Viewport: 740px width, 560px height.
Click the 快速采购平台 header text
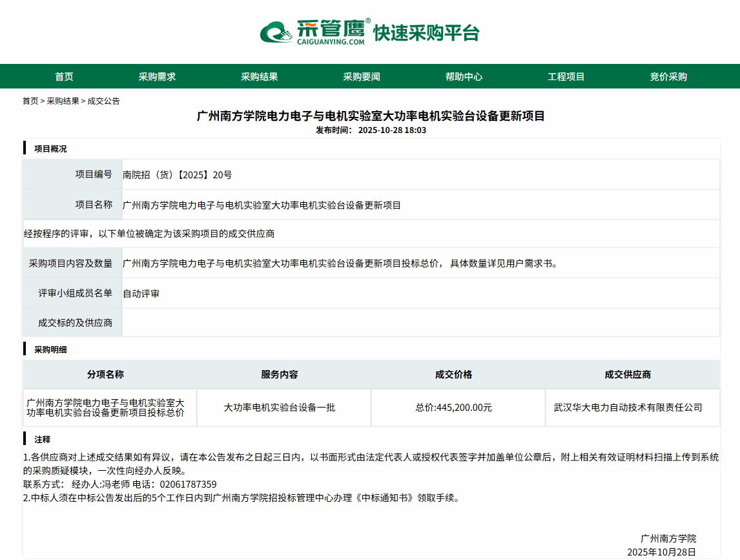[x=426, y=33]
